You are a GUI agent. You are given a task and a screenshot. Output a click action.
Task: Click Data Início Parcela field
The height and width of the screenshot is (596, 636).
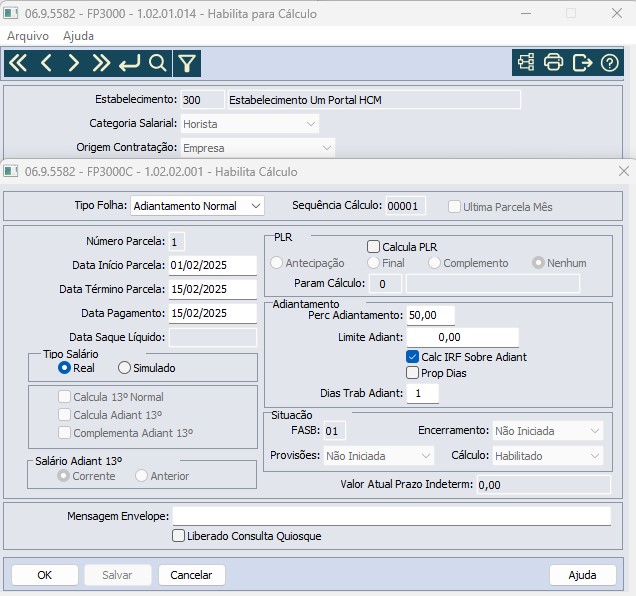click(x=213, y=265)
